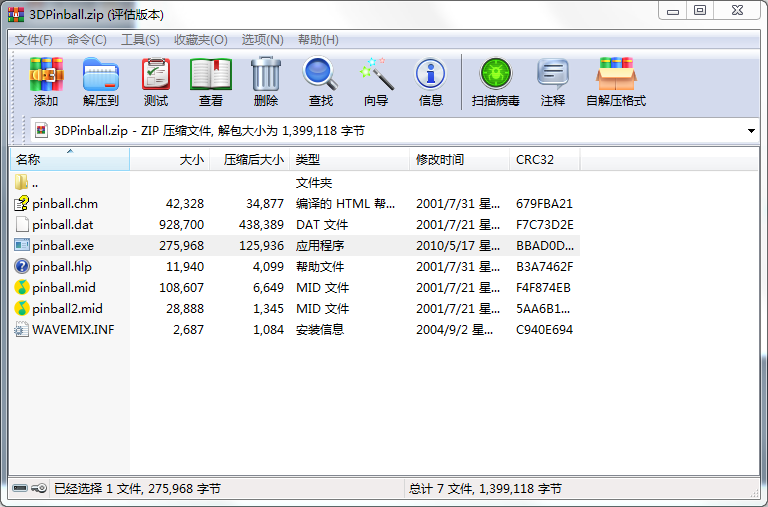
Task: Click the 删除 (Delete) trash icon
Action: point(266,74)
